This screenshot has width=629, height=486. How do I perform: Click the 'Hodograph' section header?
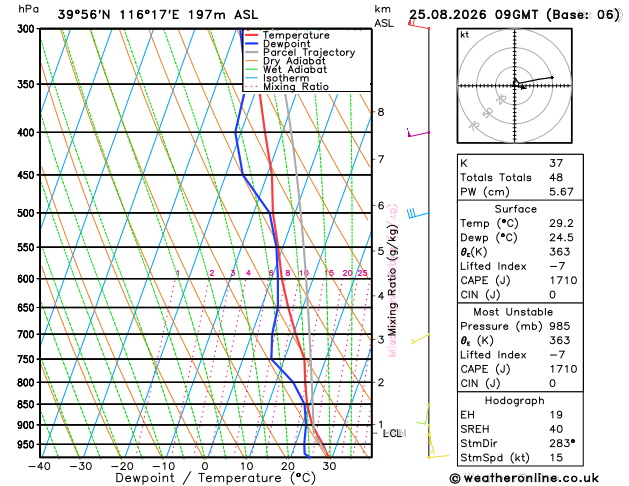click(x=514, y=401)
